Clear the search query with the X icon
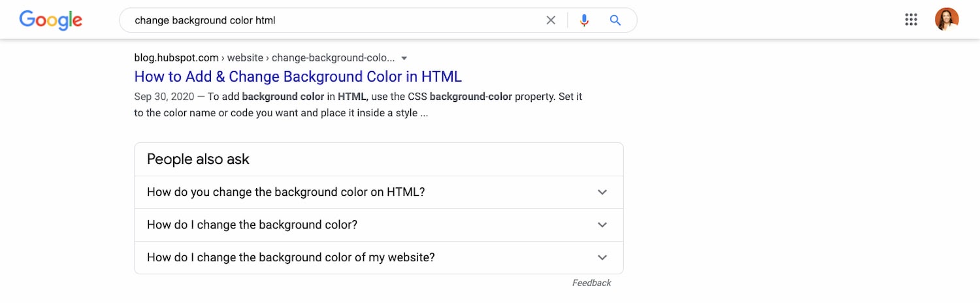Screen dimensions: 980x303 (551, 20)
